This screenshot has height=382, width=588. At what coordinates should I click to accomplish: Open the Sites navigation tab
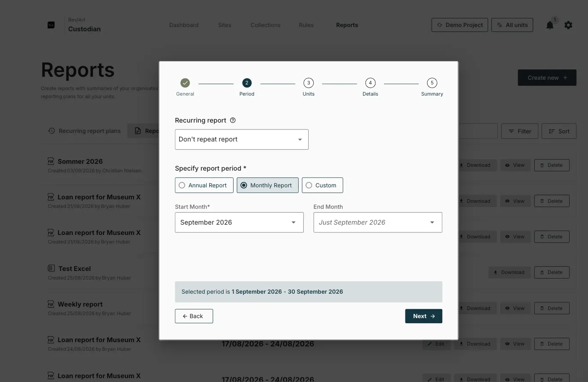click(x=225, y=25)
